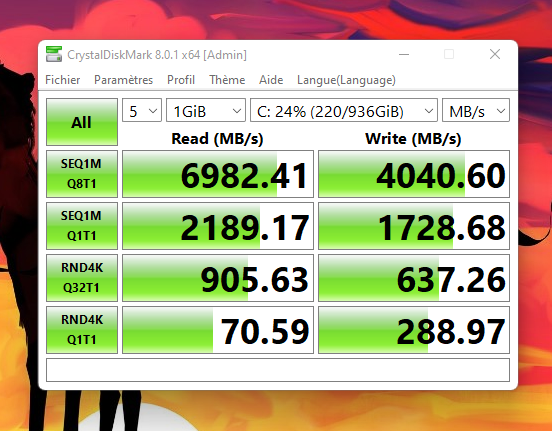Click the write result 637.26
The height and width of the screenshot is (431, 552).
[414, 278]
